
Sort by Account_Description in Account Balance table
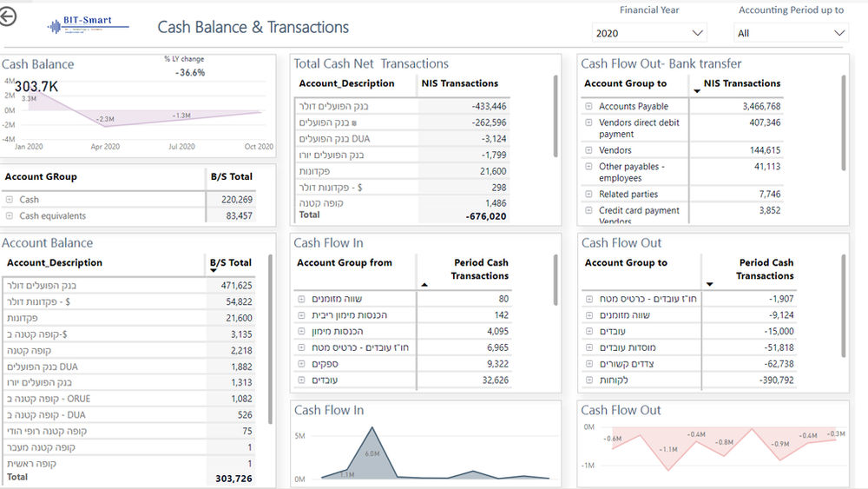tap(54, 262)
